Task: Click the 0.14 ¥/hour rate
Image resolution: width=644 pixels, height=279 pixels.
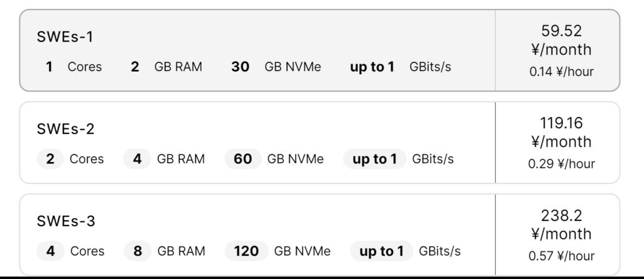Action: click(x=561, y=72)
